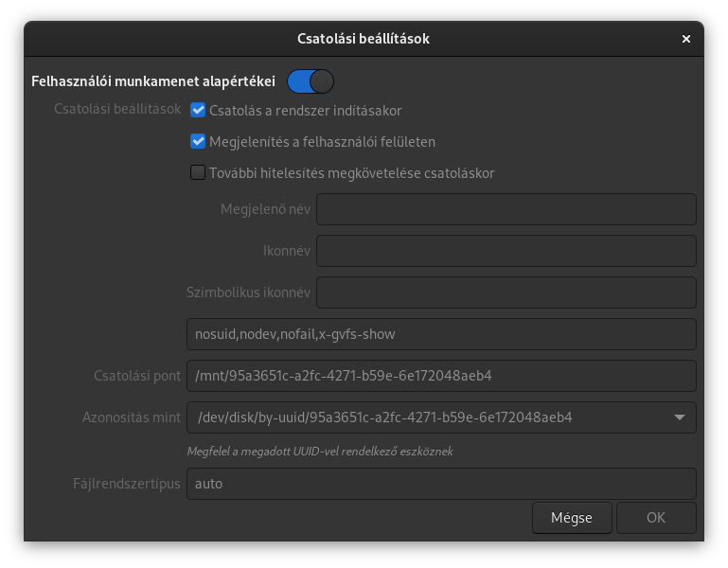Click the Csatolási beállítások title bar
Viewport: 728px width, 568px height.
pos(364,39)
